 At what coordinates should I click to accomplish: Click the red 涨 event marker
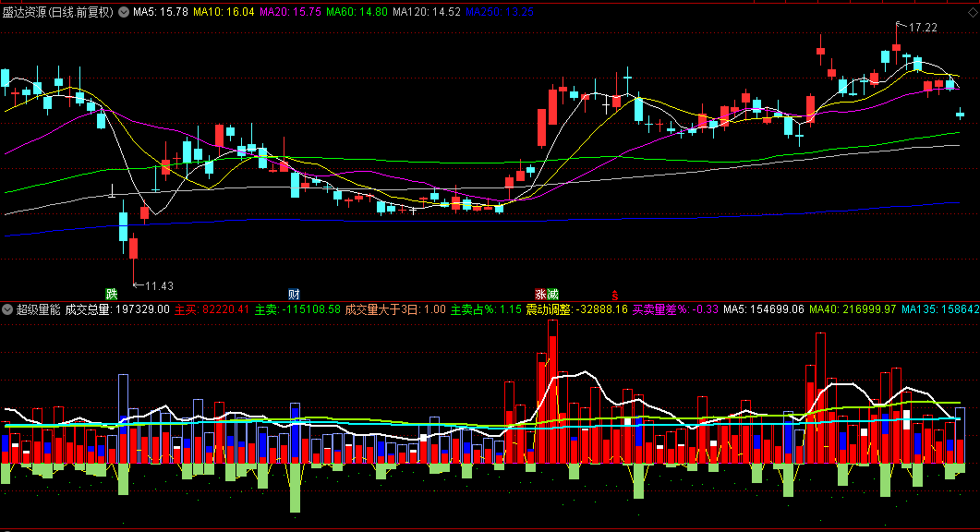click(540, 294)
